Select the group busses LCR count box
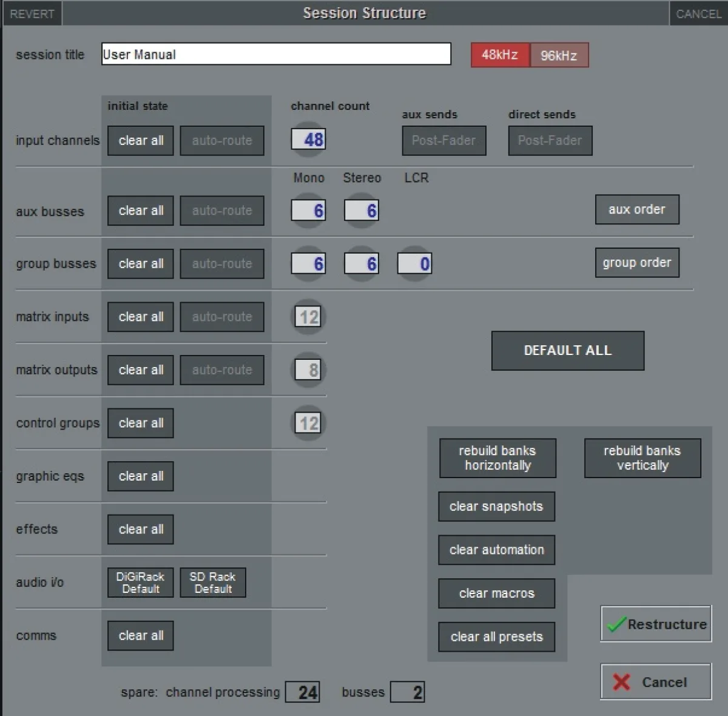Viewport: 728px width, 716px height. [x=415, y=264]
